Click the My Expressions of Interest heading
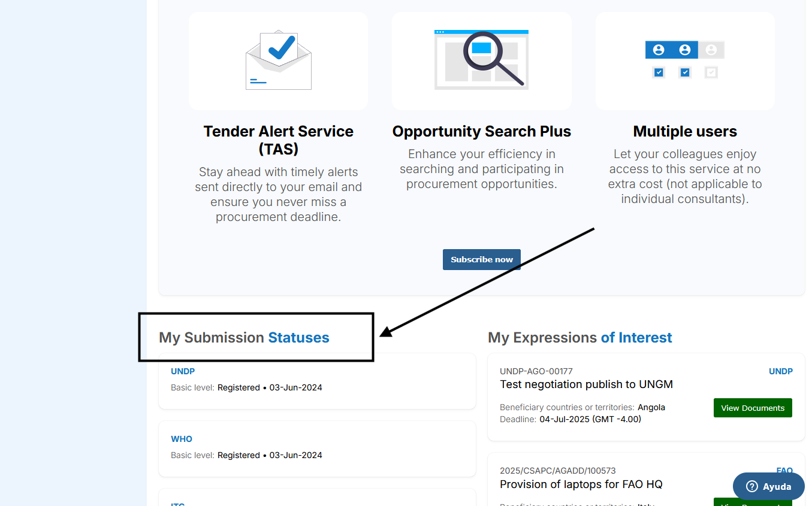 point(579,338)
